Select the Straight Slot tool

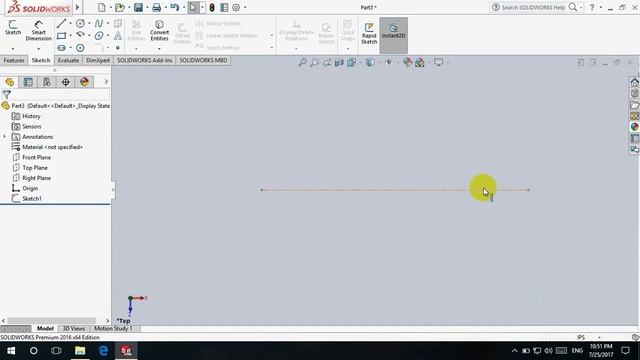click(x=61, y=48)
